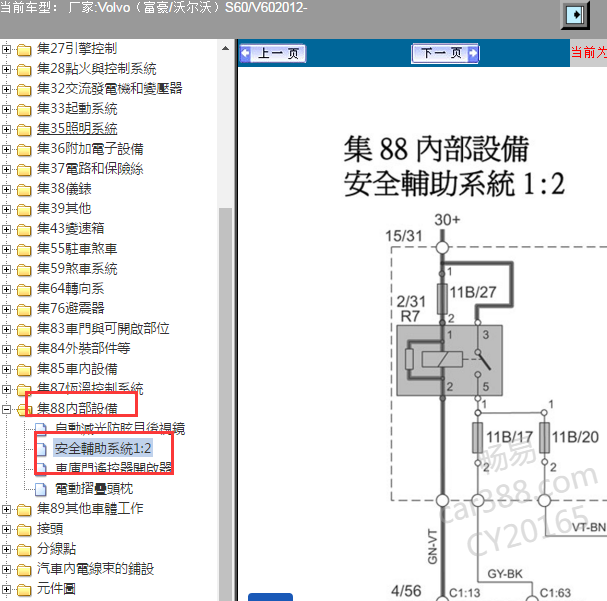The width and height of the screenshot is (607, 601).
Task: Expand the 接頭 node
Action: [x=6, y=529]
